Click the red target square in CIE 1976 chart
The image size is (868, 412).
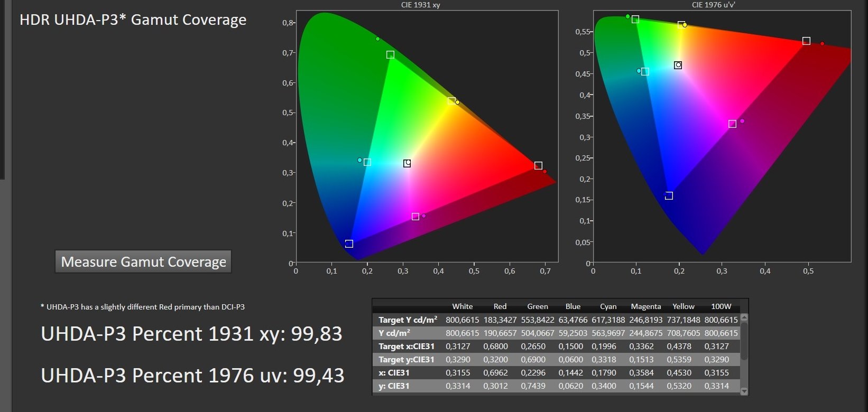[806, 41]
